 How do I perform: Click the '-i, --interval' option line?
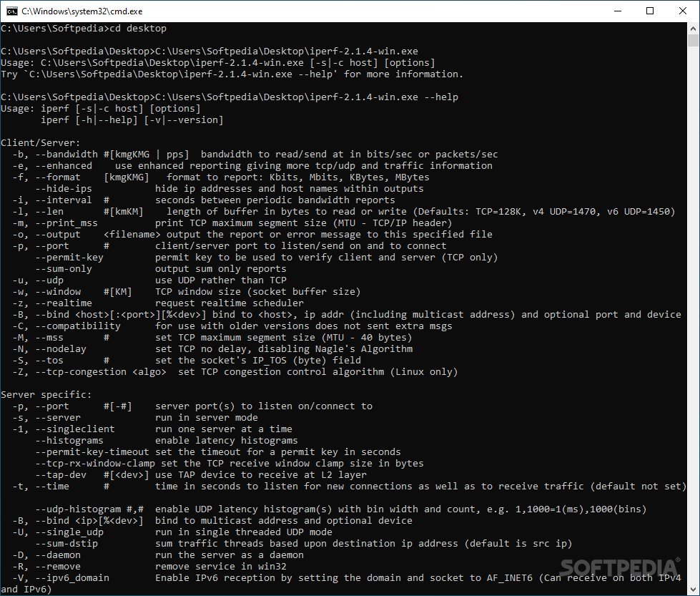tap(204, 200)
